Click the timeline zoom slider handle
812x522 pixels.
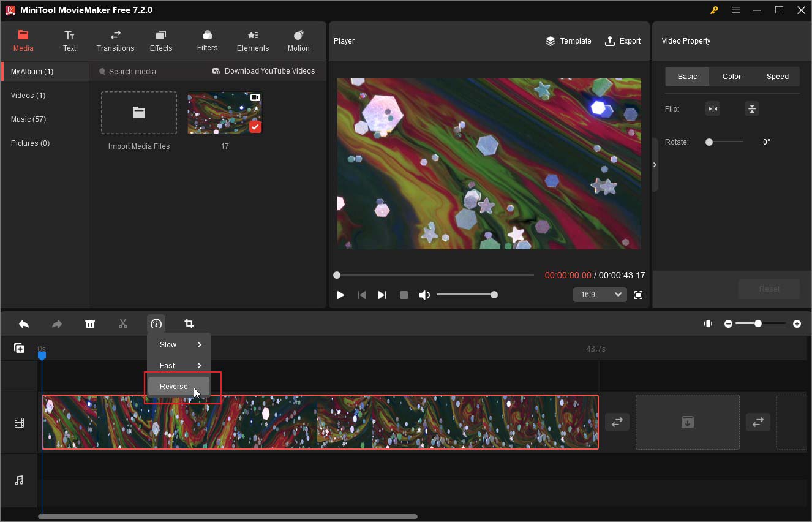(758, 323)
